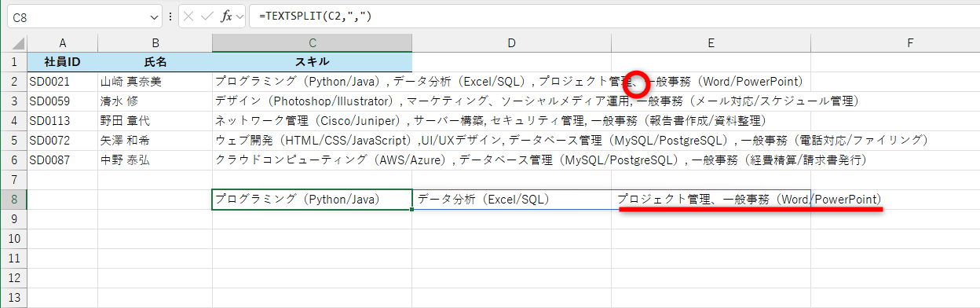Image resolution: width=980 pixels, height=308 pixels.
Task: Select row 8 header
Action: [13, 200]
